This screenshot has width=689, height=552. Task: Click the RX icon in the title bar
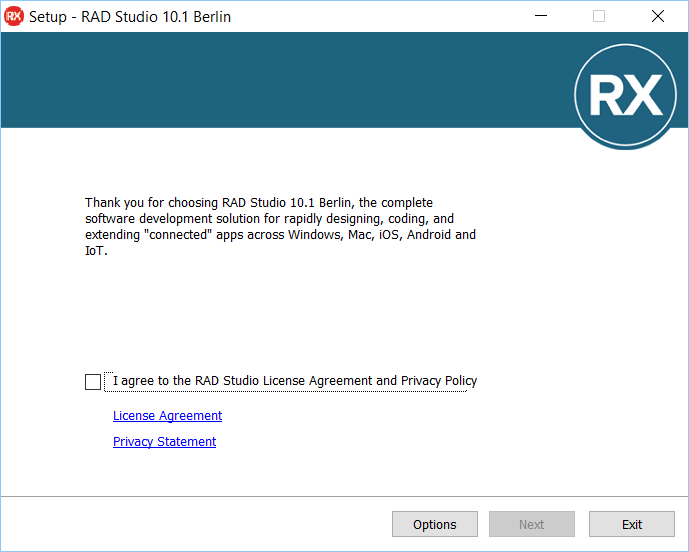pyautogui.click(x=14, y=16)
